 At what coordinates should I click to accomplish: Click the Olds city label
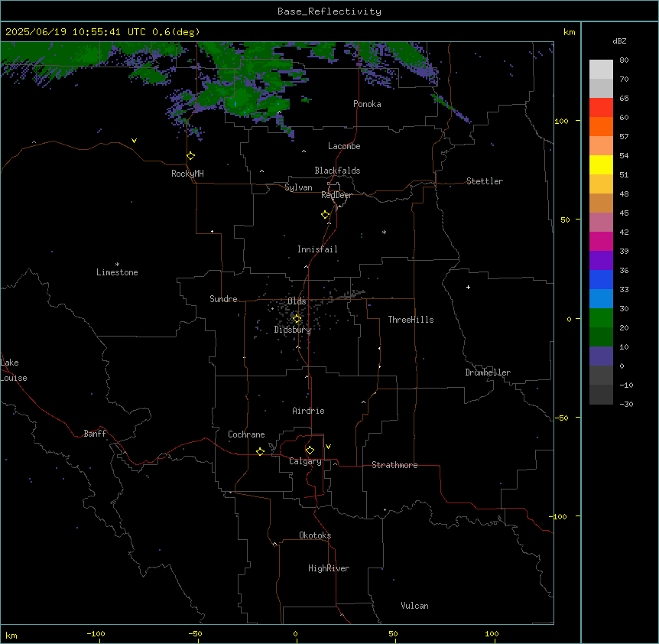click(x=297, y=301)
